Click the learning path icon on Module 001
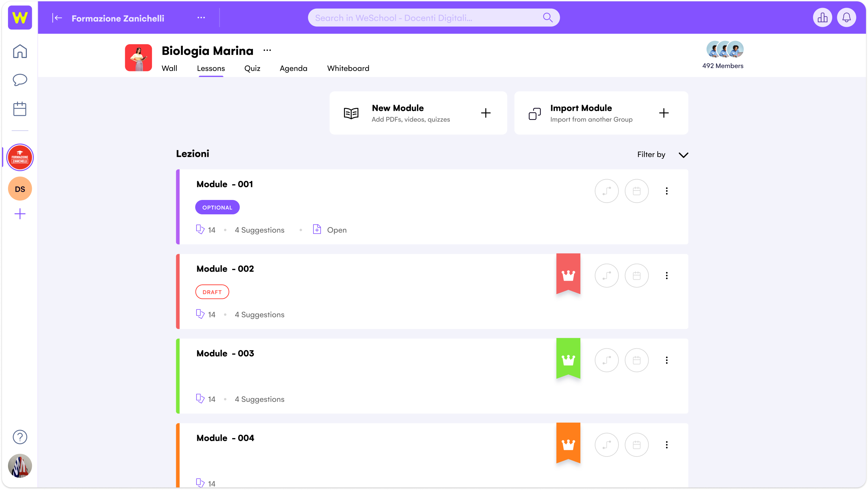The height and width of the screenshot is (490, 868). coord(606,191)
